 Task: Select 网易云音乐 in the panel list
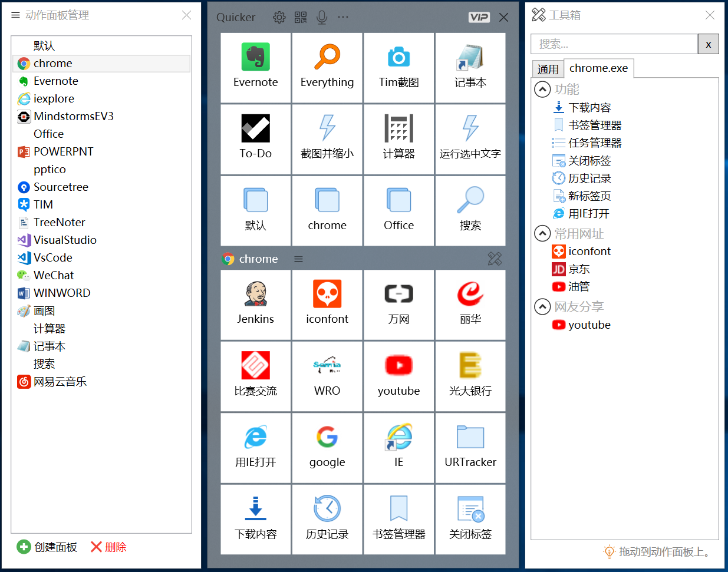coord(101,382)
